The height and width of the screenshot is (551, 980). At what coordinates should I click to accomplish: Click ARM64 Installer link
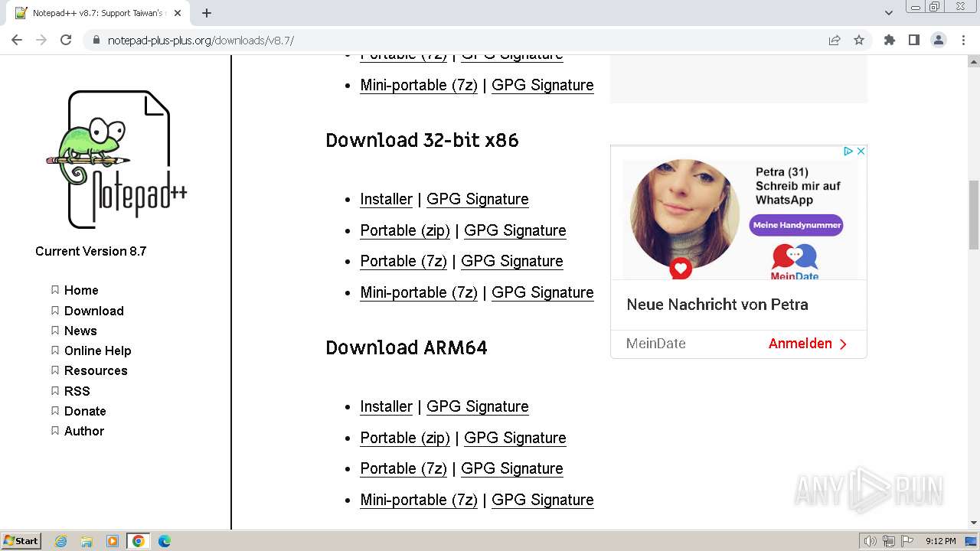click(x=387, y=406)
